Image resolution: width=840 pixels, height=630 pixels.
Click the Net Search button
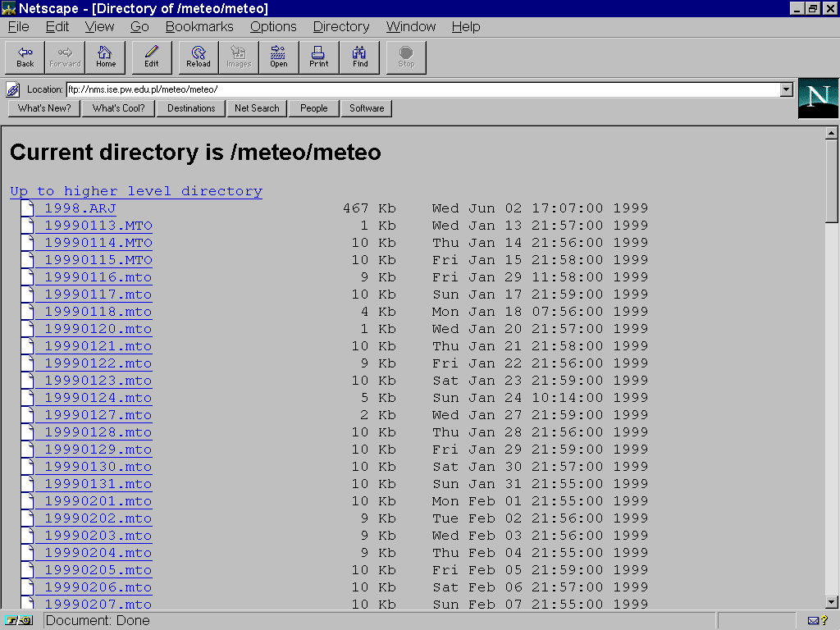(x=257, y=108)
